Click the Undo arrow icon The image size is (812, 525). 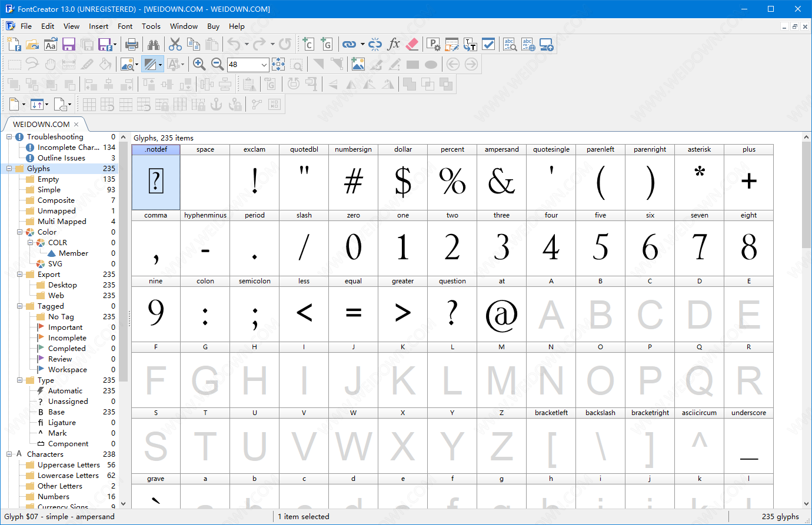pyautogui.click(x=234, y=44)
